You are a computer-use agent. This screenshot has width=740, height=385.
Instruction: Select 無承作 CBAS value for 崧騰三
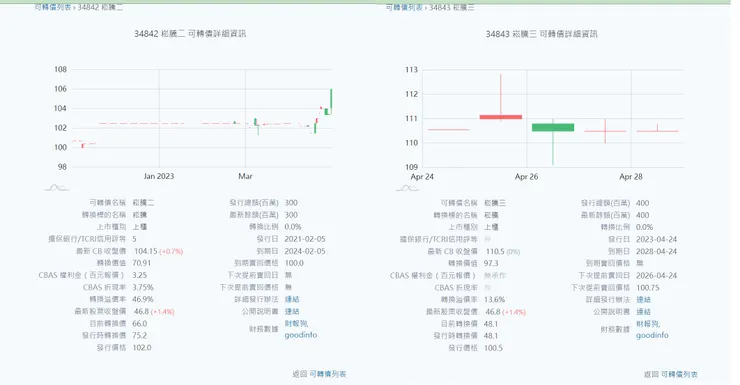pos(495,276)
